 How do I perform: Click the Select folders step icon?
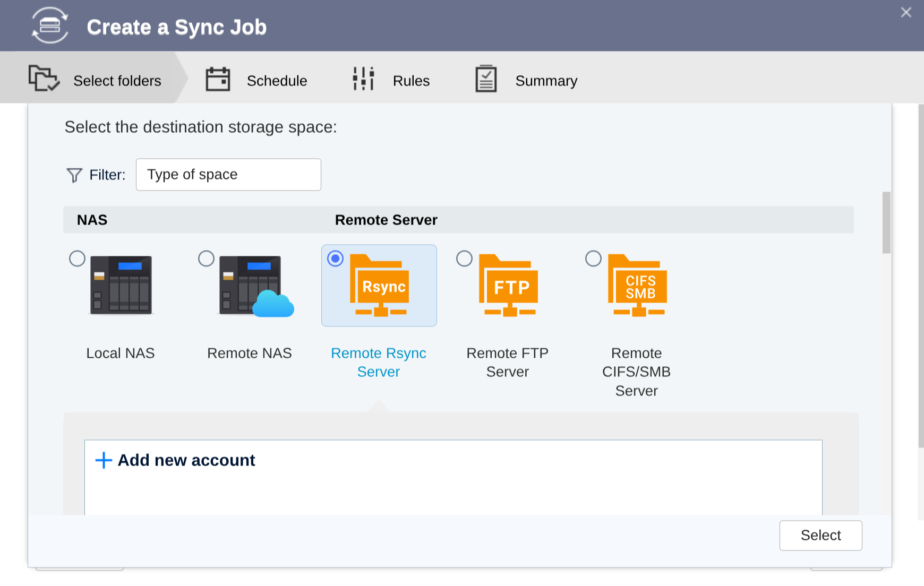44,79
